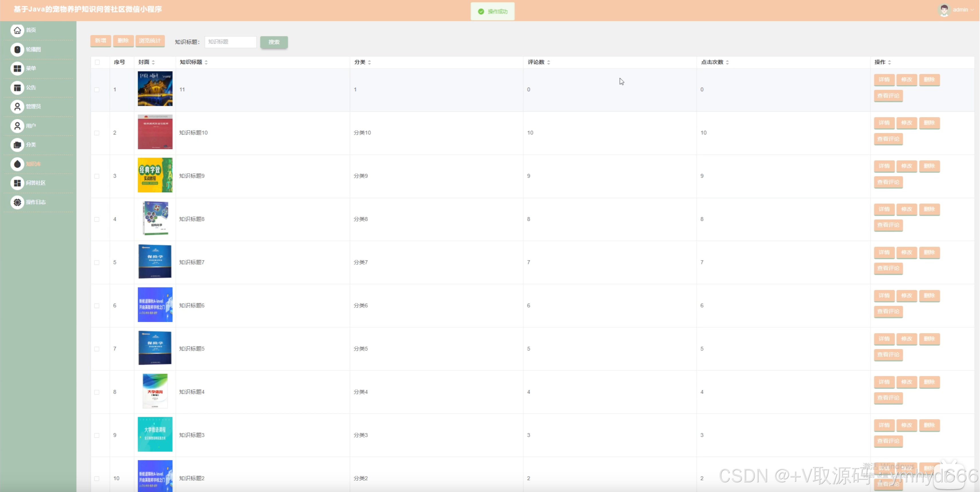Go to the 用户 menu item
980x492 pixels.
click(x=31, y=126)
